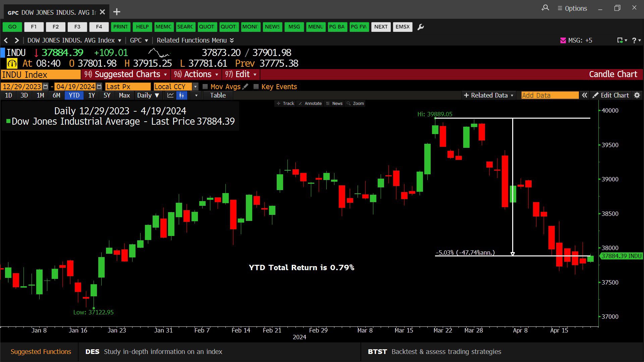Open the 97) Edit dropdown

point(241,74)
